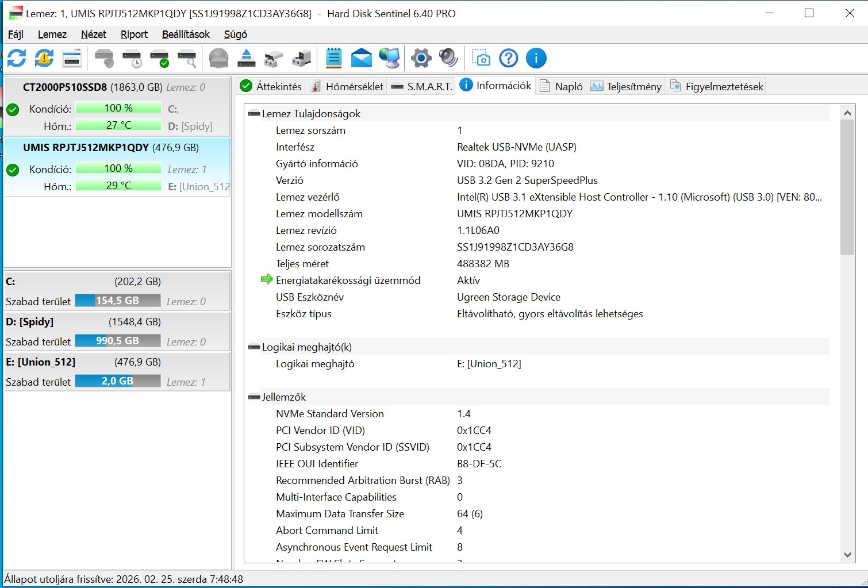This screenshot has width=868, height=588.
Task: Click the refresh icon with warning triangle
Action: coord(44,58)
